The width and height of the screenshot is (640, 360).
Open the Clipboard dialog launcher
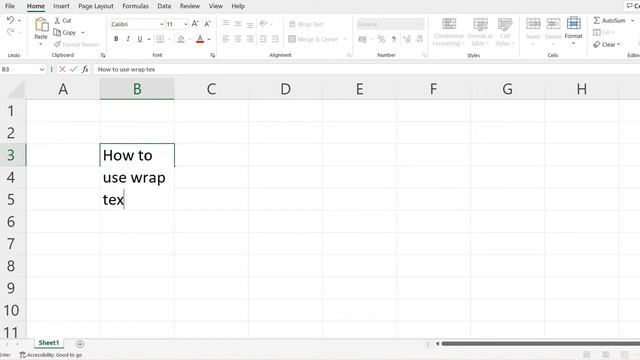103,55
